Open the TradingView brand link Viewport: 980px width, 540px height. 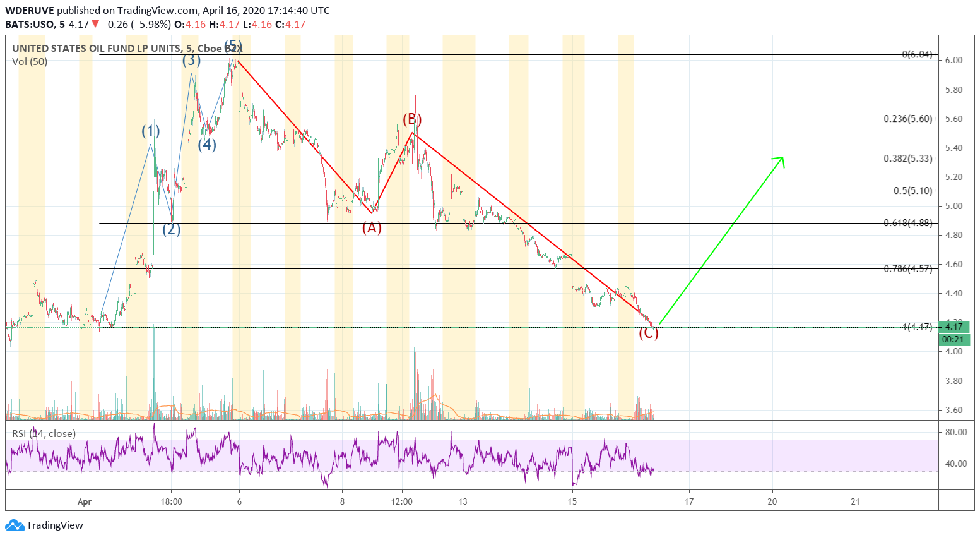pyautogui.click(x=44, y=525)
